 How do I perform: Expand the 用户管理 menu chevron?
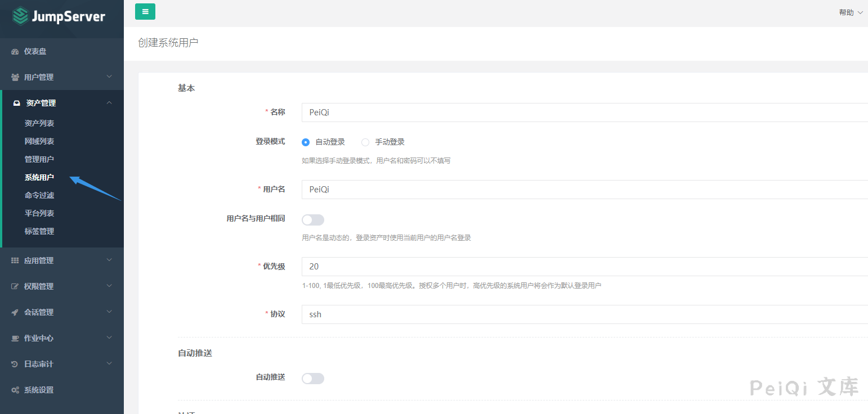pos(109,77)
